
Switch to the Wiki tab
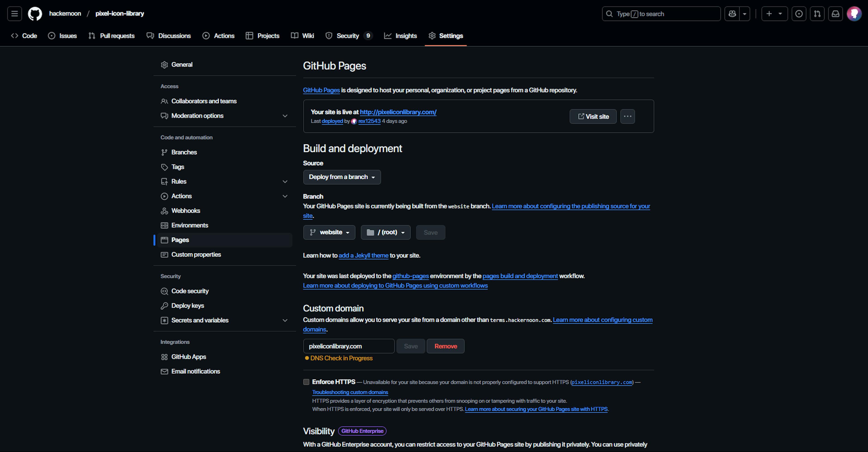309,35
